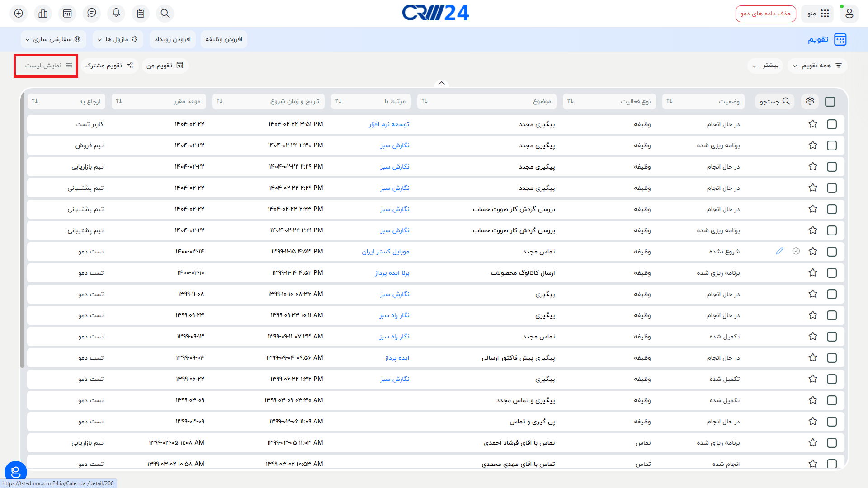Toggle the select-all checkbox in table header

[830, 101]
